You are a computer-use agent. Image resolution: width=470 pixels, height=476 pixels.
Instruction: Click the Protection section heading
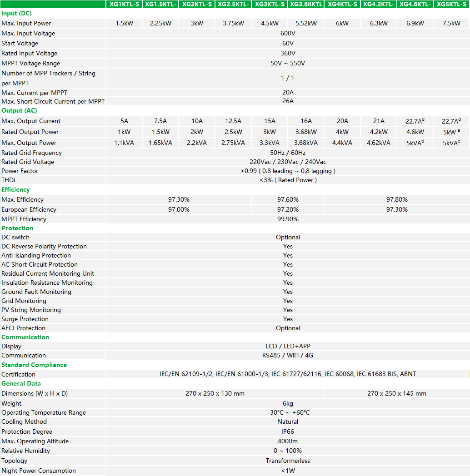click(x=17, y=228)
